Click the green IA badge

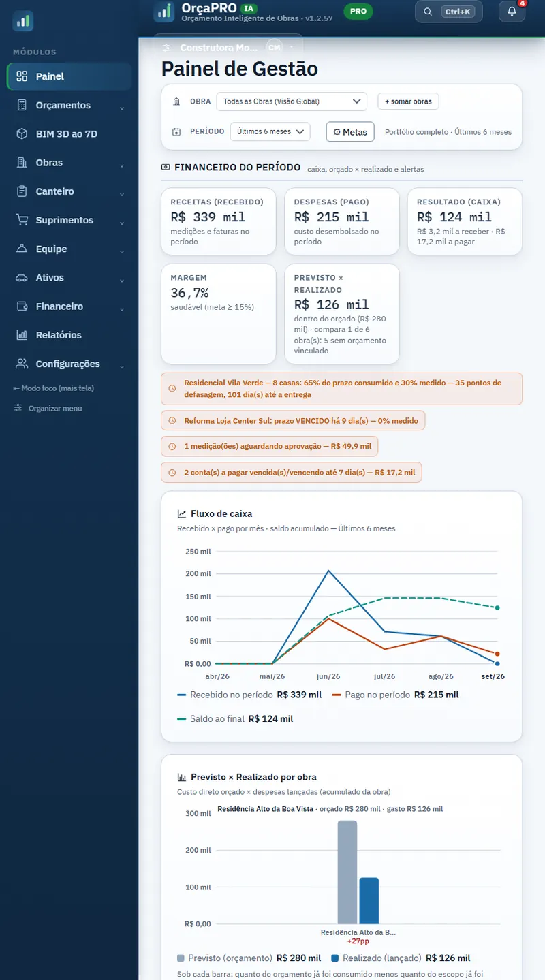click(249, 8)
